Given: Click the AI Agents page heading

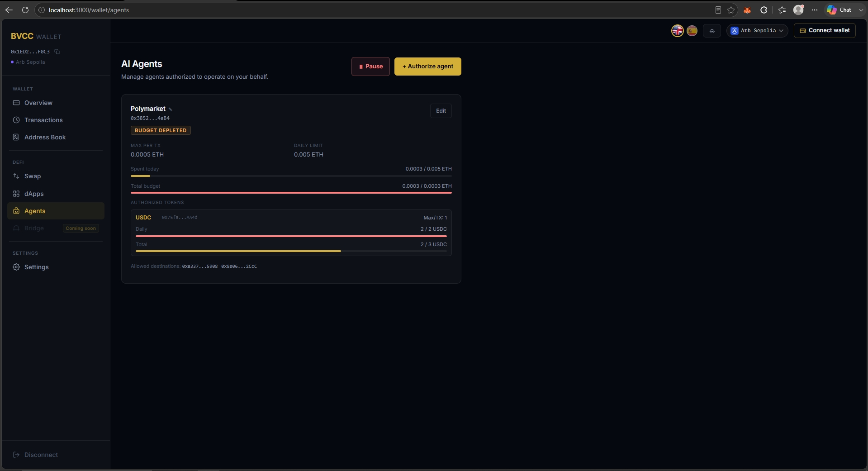Looking at the screenshot, I should tap(142, 64).
